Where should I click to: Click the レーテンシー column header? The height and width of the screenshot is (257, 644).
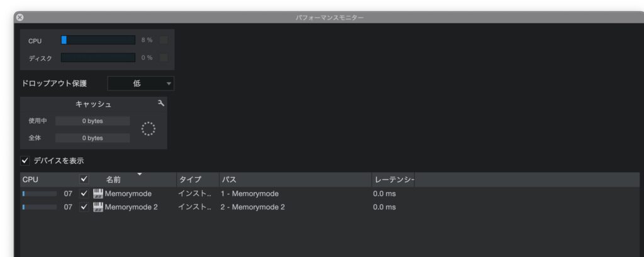point(392,180)
